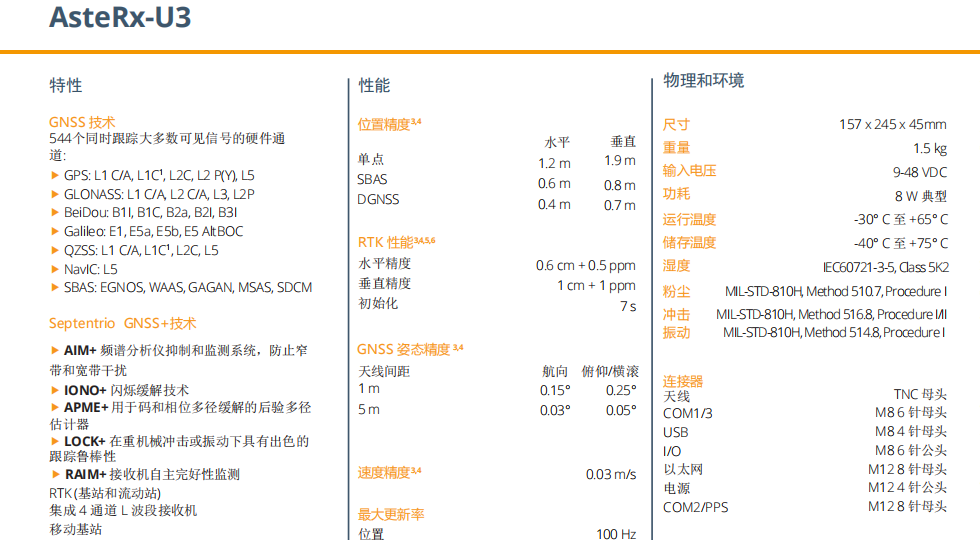The width and height of the screenshot is (980, 540).
Task: Click the RTK 性能 subheading
Action: (x=396, y=242)
